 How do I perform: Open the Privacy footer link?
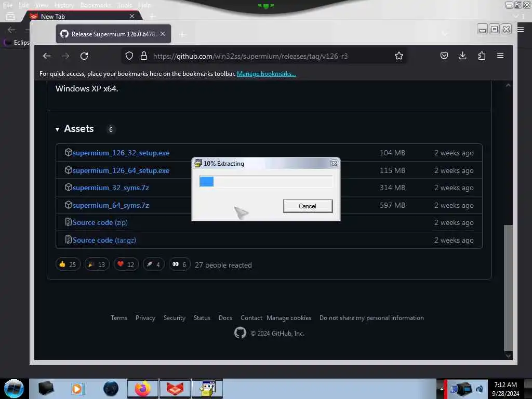[145, 318]
